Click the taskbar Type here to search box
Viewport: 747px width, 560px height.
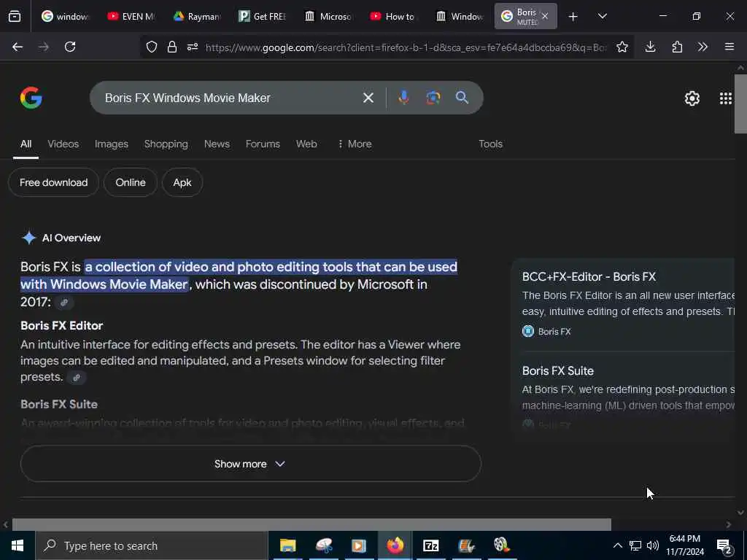point(152,545)
